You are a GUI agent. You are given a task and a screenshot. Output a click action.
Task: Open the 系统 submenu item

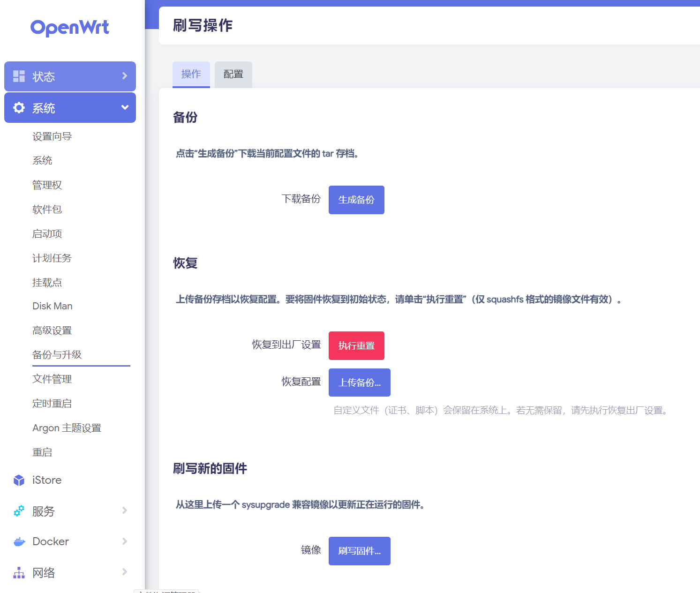42,161
